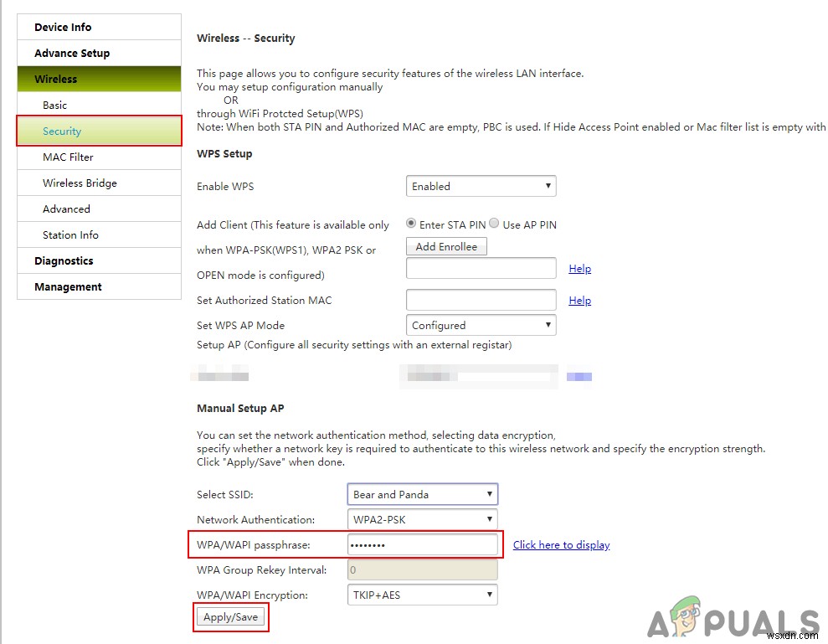The width and height of the screenshot is (828, 644).
Task: Open the Set WPS AP Mode dropdown
Action: (481, 325)
